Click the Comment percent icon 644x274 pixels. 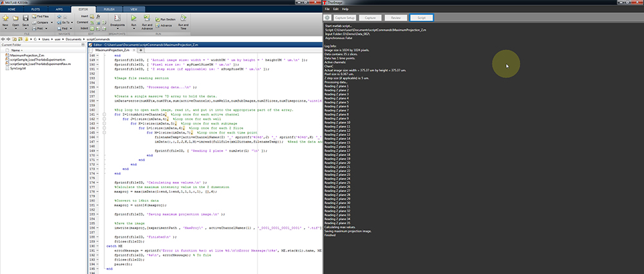pyautogui.click(x=92, y=22)
